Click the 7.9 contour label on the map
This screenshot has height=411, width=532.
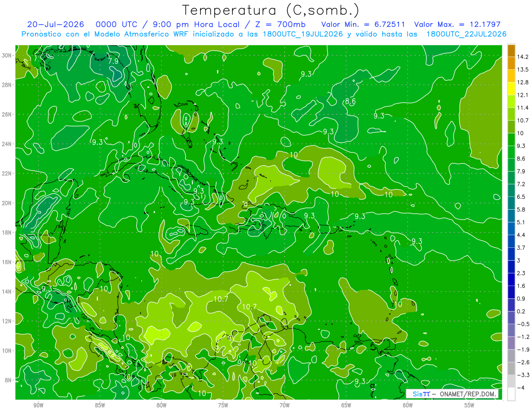[x=113, y=61]
